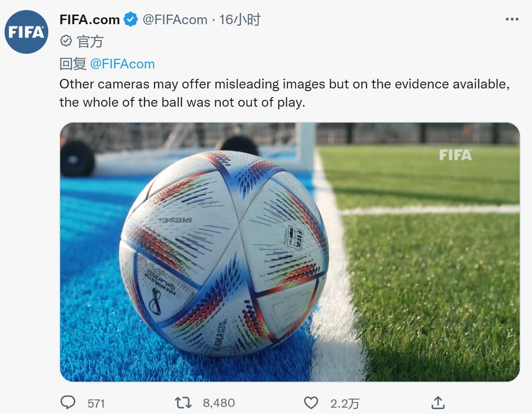Open the FIFA profile avatar
The height and width of the screenshot is (414, 532).
[x=26, y=32]
